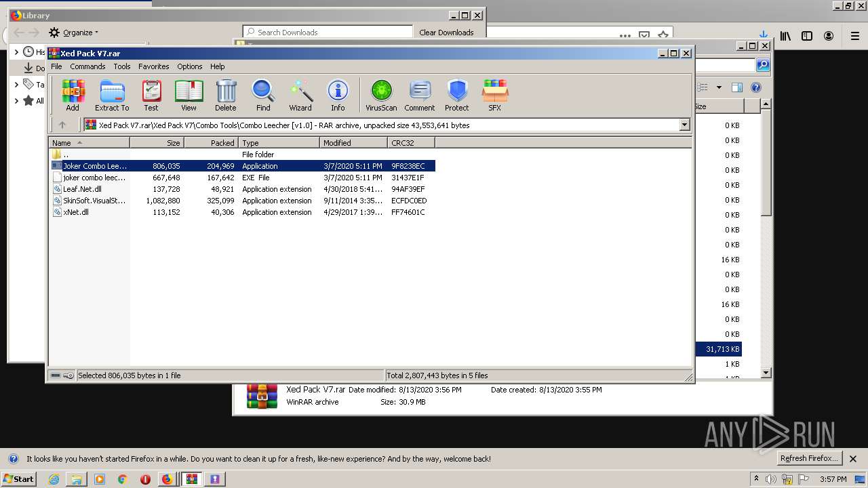This screenshot has width=868, height=488.
Task: Sort by Type column header
Action: coord(279,142)
